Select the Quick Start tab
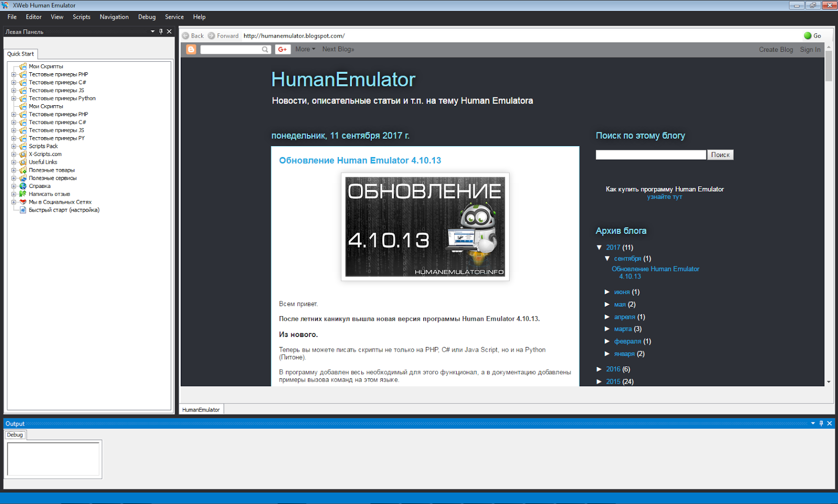 pos(20,54)
